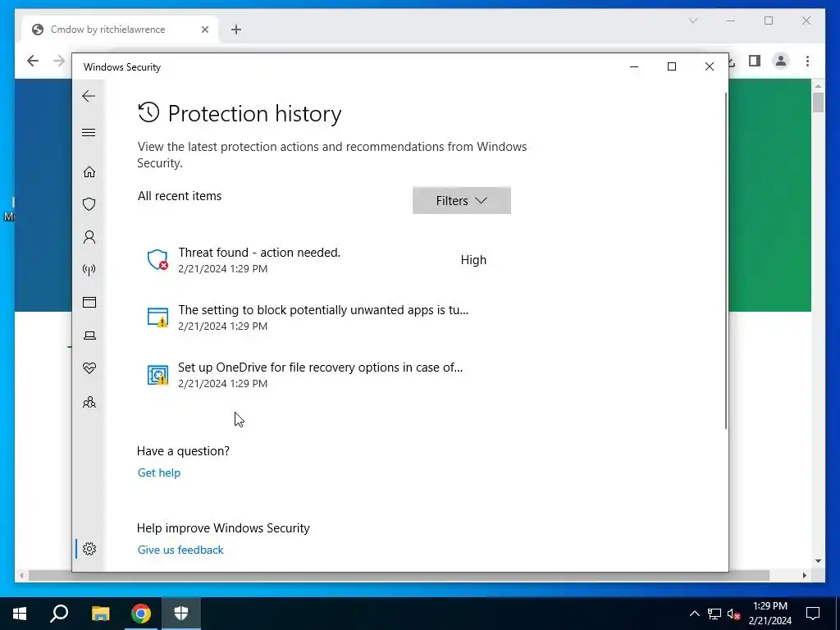840x630 pixels.
Task: Open Settings gear in Windows Security
Action: [89, 549]
